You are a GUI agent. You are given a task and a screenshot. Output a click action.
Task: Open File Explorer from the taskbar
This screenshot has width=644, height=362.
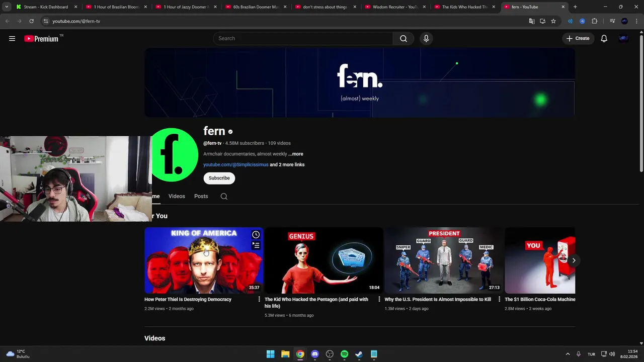click(285, 354)
